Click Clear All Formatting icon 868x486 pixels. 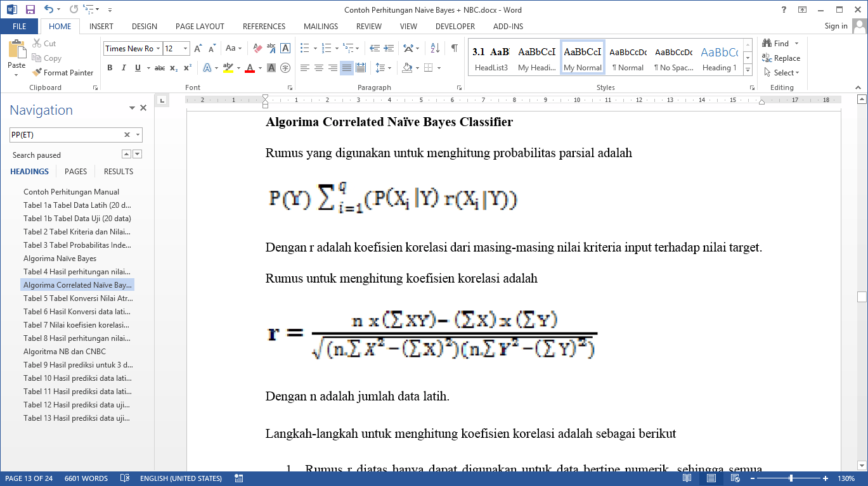pyautogui.click(x=257, y=48)
